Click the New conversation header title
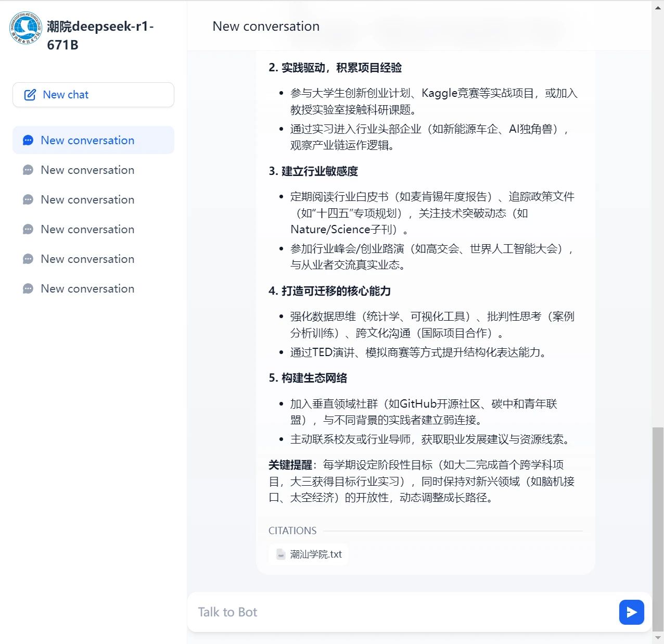 pos(266,27)
